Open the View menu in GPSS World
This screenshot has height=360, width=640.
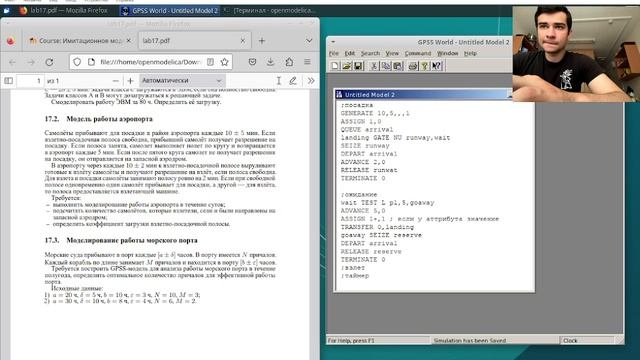click(392, 53)
